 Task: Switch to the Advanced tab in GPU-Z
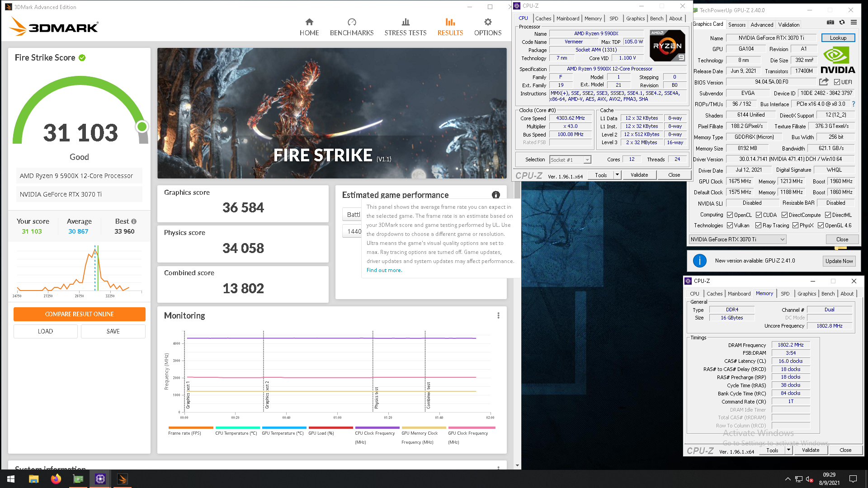coord(762,25)
